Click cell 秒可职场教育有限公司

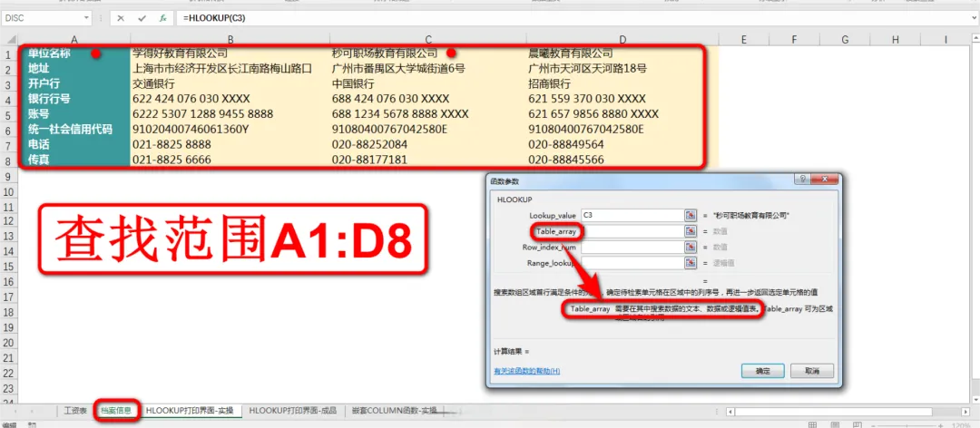pos(428,53)
